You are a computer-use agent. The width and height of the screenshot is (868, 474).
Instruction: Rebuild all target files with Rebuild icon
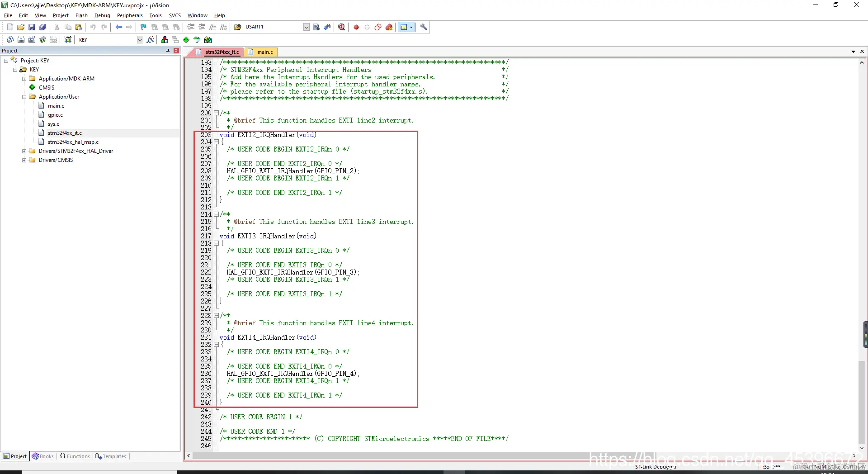click(32, 40)
